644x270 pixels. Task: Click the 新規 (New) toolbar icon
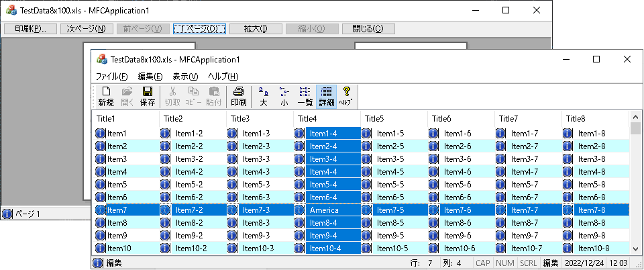[x=106, y=97]
